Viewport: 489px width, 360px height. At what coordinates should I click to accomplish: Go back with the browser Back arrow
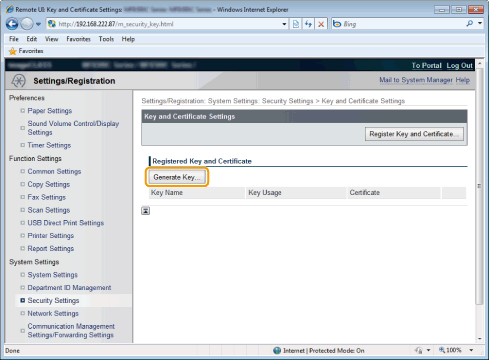tap(12, 24)
